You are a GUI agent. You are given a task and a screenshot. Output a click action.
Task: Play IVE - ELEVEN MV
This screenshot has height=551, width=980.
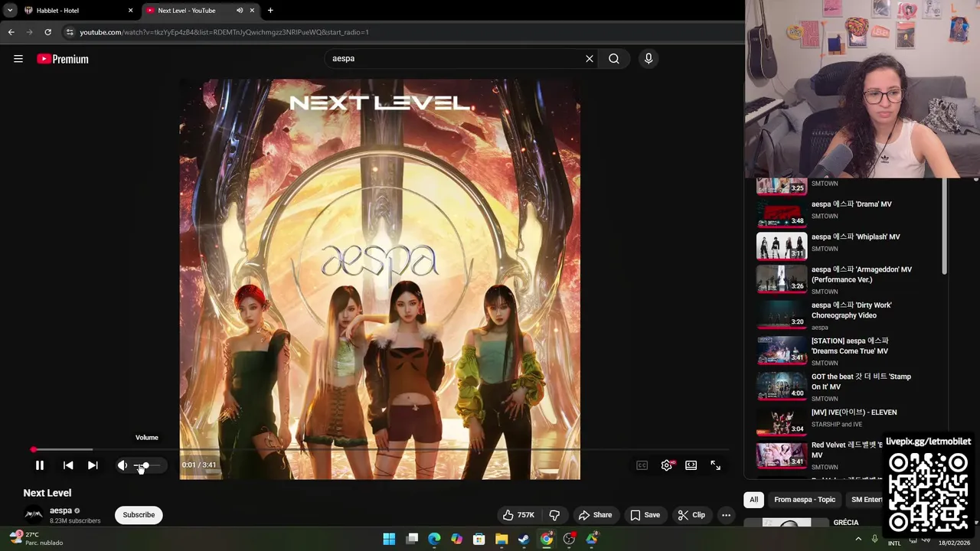(854, 412)
